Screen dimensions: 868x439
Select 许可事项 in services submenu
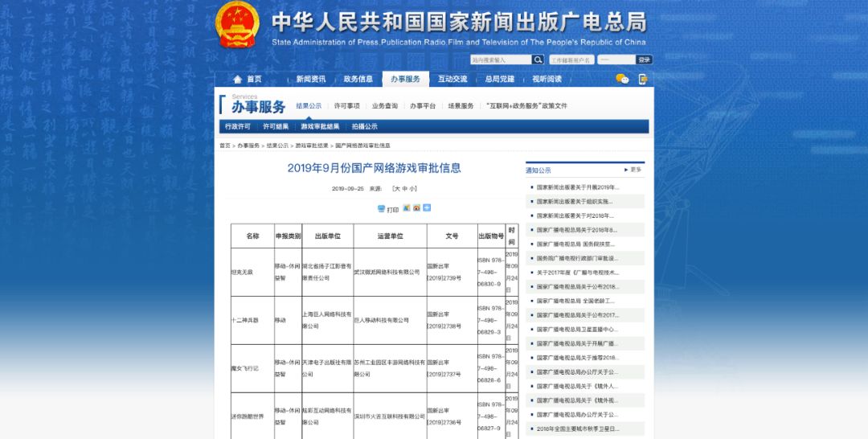(346, 106)
